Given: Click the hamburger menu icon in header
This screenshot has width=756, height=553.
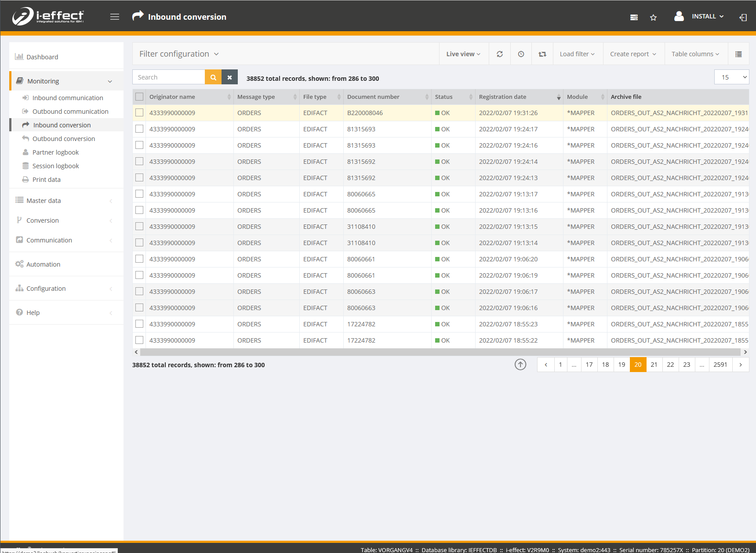Looking at the screenshot, I should 115,17.
